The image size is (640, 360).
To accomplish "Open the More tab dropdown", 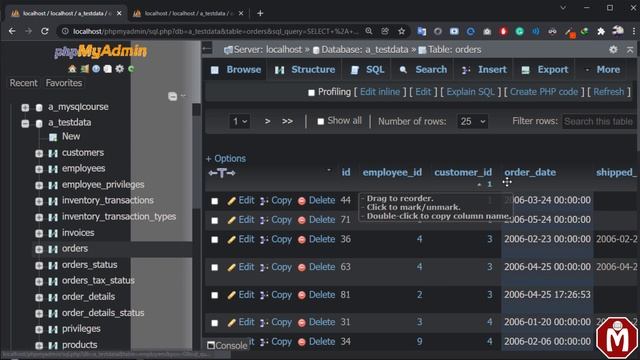I will coord(603,69).
